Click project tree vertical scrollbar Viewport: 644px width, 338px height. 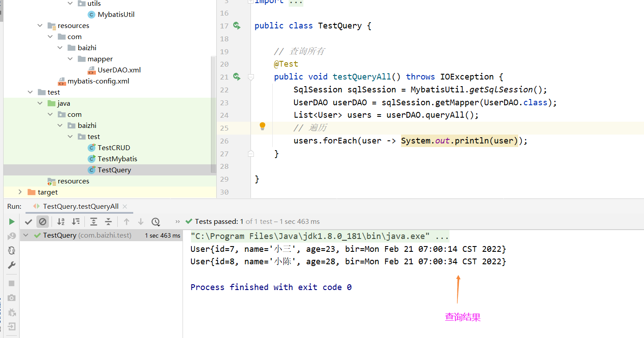pyautogui.click(x=214, y=114)
